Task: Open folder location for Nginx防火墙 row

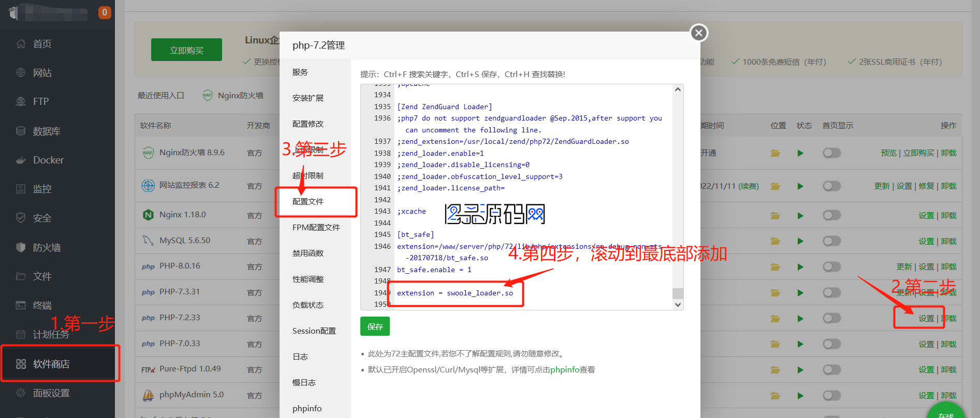Action: click(775, 153)
